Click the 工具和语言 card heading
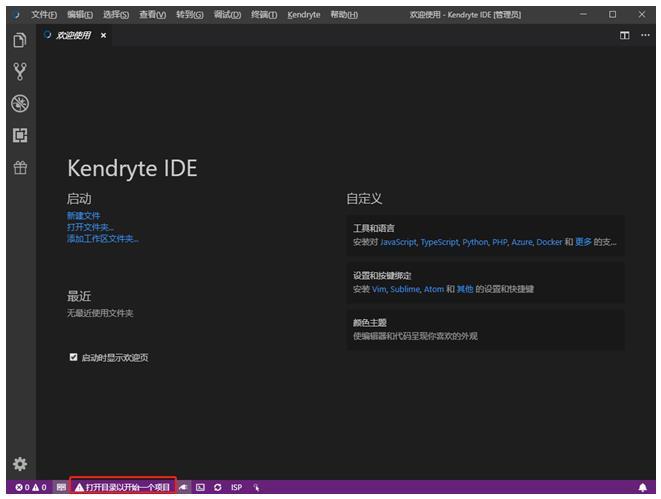 373,228
